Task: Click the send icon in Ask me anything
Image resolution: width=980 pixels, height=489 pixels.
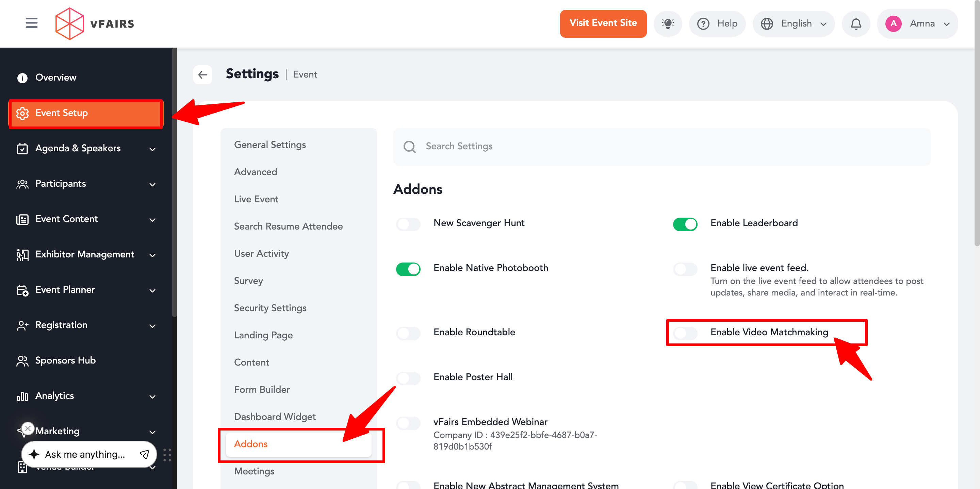Action: point(145,454)
